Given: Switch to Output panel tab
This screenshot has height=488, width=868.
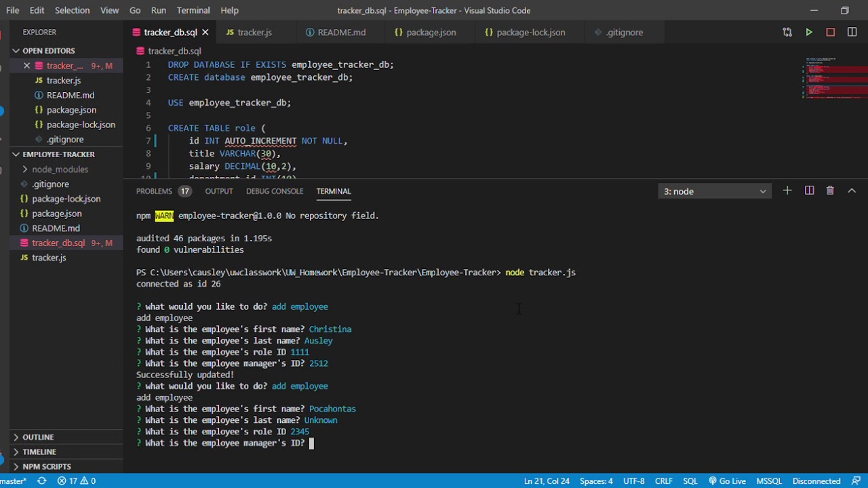Looking at the screenshot, I should pos(219,191).
